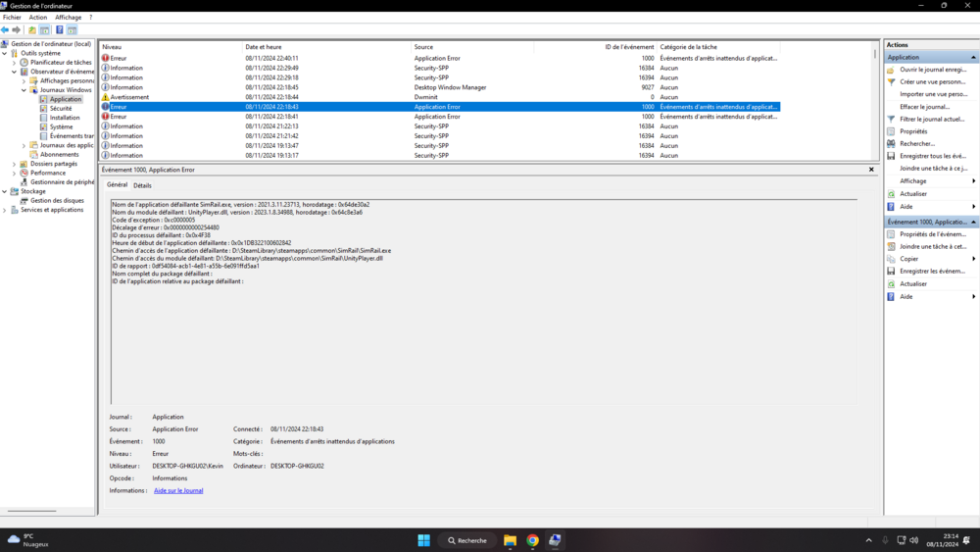This screenshot has width=980, height=552.
Task: Click the blue Help icon in the toolbar
Action: [59, 30]
